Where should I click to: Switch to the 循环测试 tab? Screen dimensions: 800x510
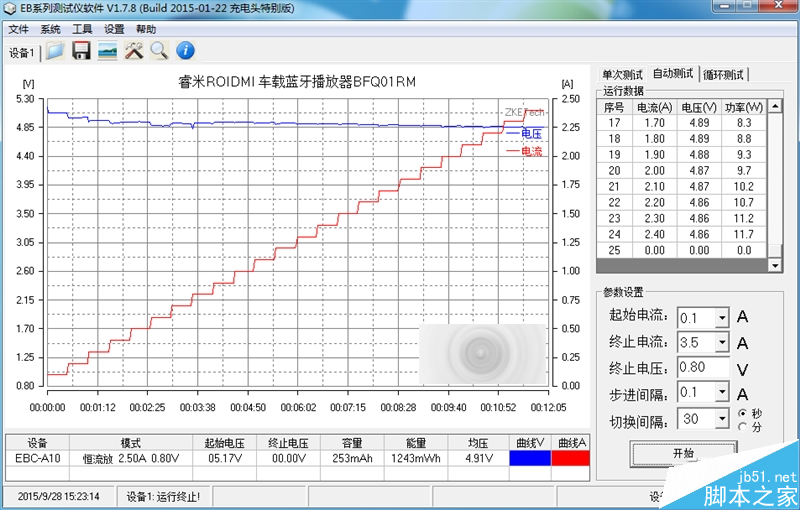723,74
